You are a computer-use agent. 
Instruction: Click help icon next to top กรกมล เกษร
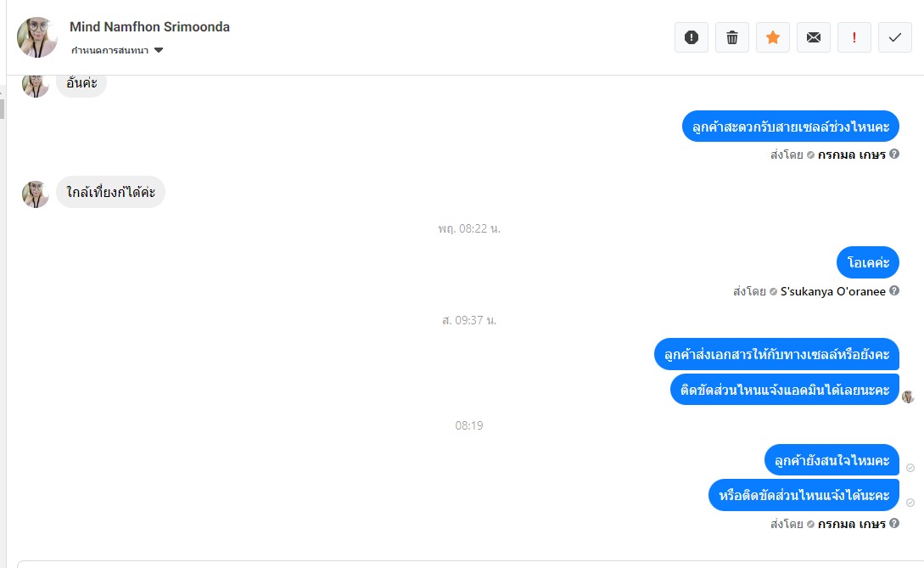click(x=894, y=154)
